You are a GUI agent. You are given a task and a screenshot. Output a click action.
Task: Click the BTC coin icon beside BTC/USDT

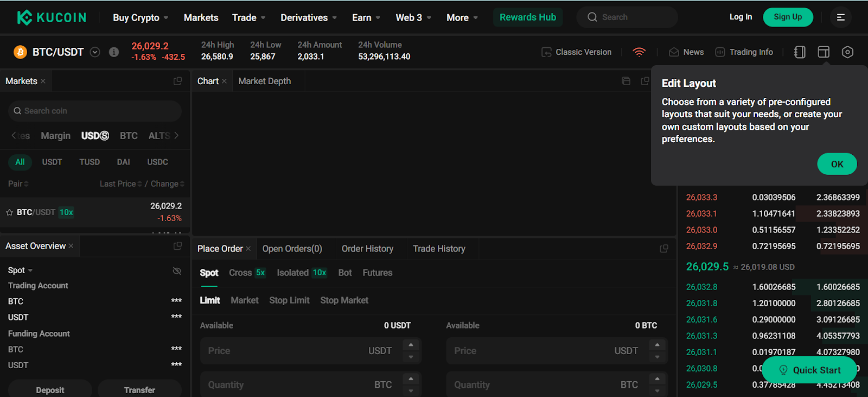pyautogui.click(x=20, y=52)
